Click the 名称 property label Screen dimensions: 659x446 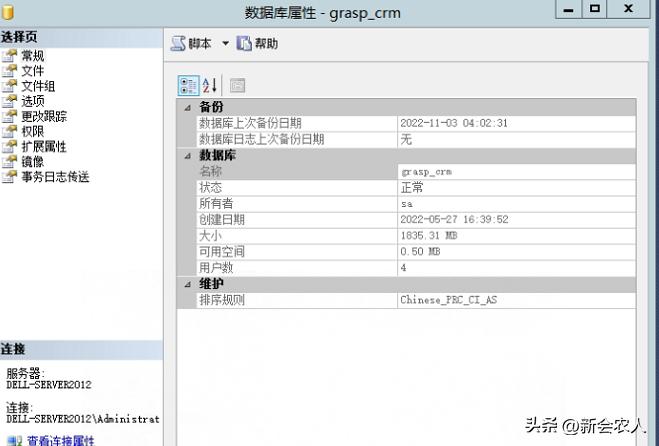210,172
